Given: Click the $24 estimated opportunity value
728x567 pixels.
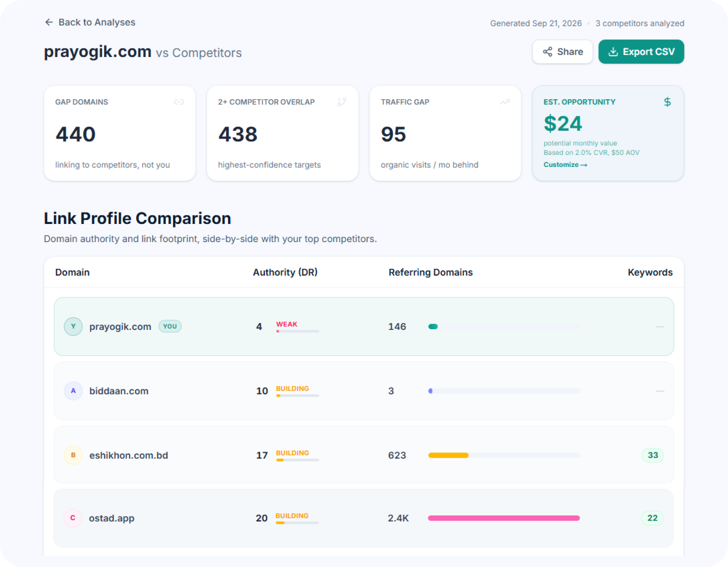Looking at the screenshot, I should [x=563, y=124].
